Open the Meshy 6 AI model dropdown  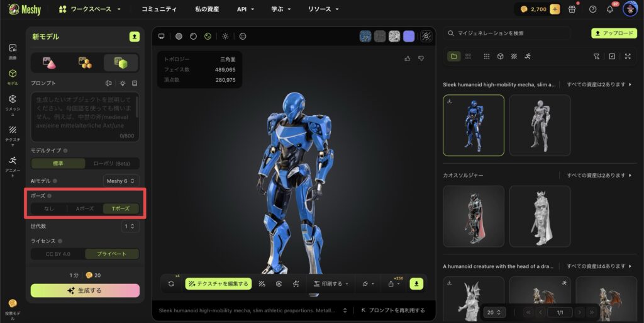point(121,181)
